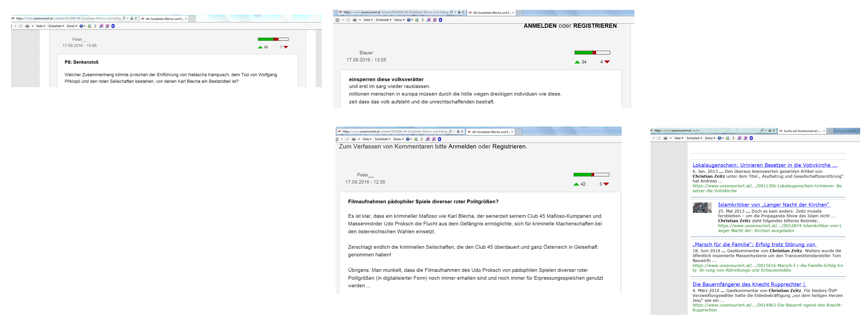The width and height of the screenshot is (868, 322).
Task: Downvote Blauer's comment showing 4 downvotes
Action: pyautogui.click(x=607, y=62)
